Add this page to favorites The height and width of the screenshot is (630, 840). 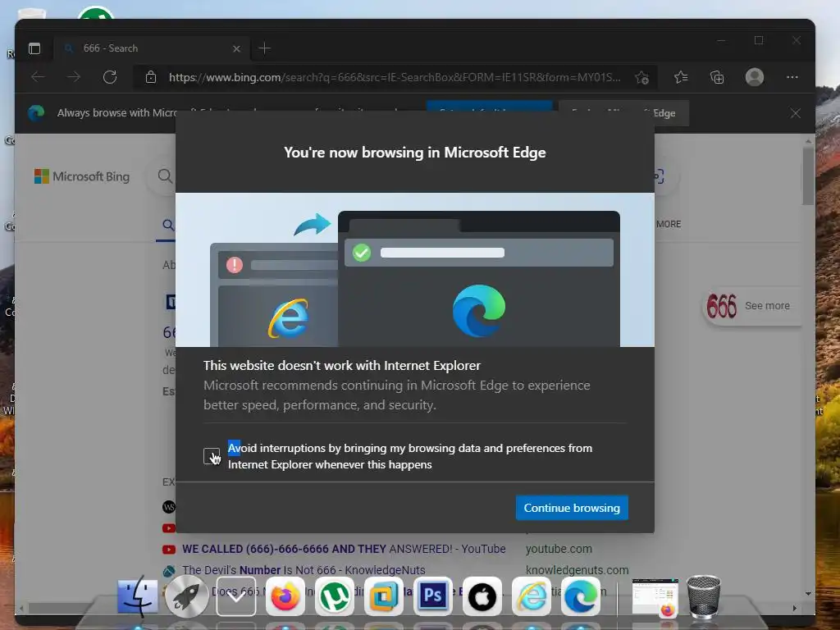(x=641, y=78)
